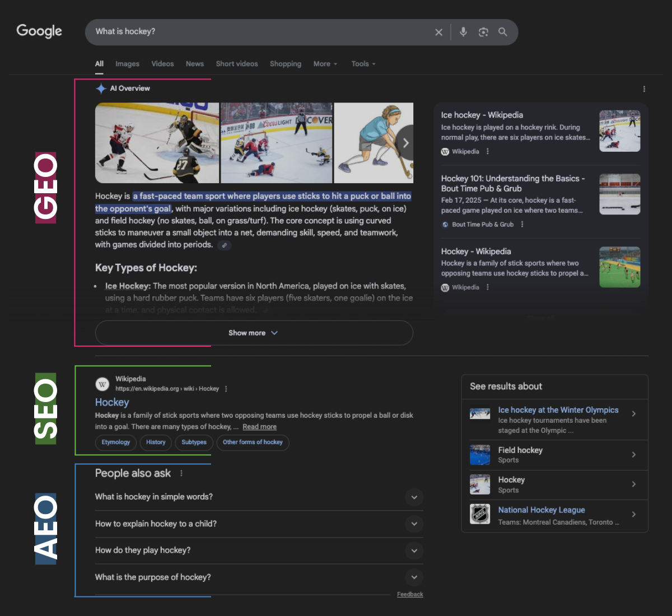Click the Feedback link
Image resolution: width=672 pixels, height=616 pixels.
[x=410, y=595]
